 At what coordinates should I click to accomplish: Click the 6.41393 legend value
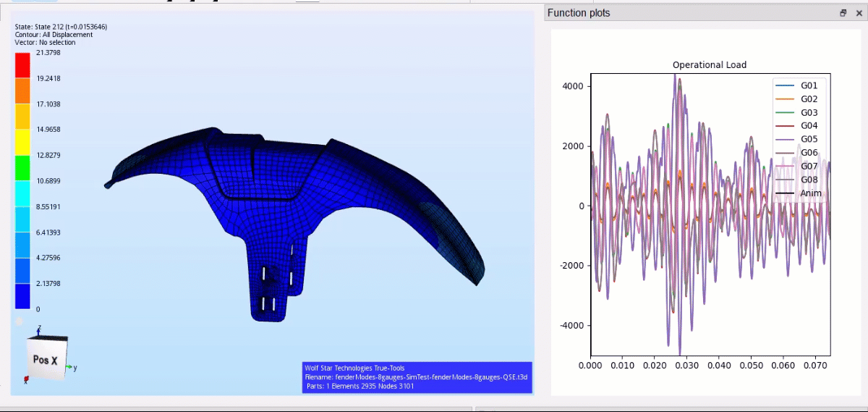[48, 232]
